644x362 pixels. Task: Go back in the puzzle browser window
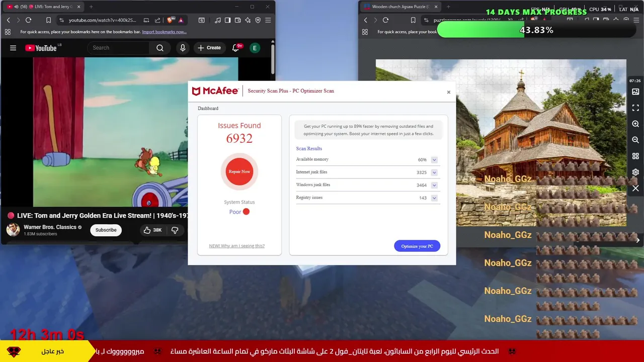click(365, 20)
